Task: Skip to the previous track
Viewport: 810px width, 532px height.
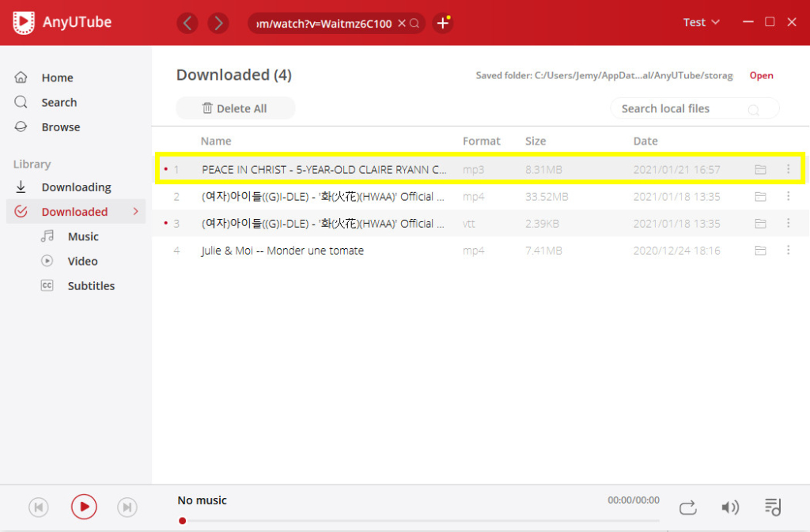Action: tap(39, 507)
